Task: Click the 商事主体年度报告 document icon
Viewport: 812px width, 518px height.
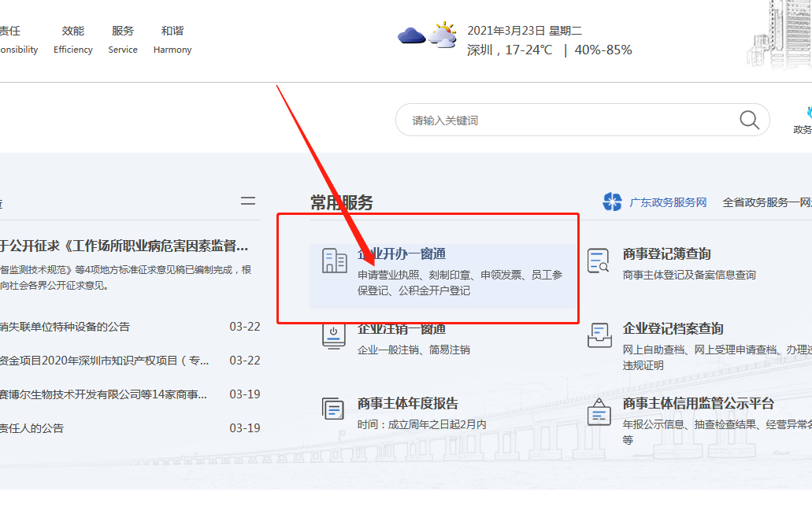Action: [334, 409]
